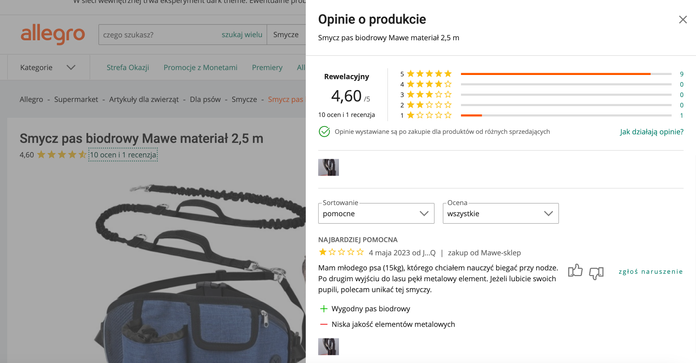Click the Allegro logo
The image size is (696, 363).
[x=52, y=34]
